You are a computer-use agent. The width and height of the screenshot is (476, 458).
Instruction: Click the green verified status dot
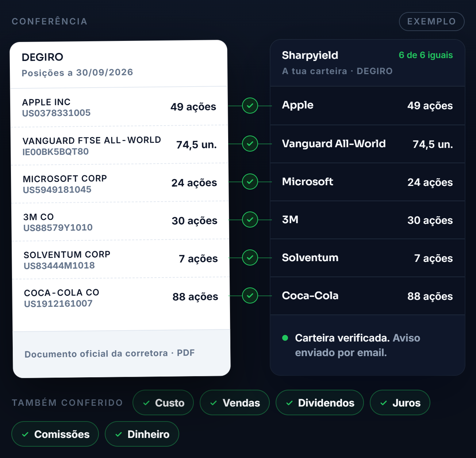285,338
